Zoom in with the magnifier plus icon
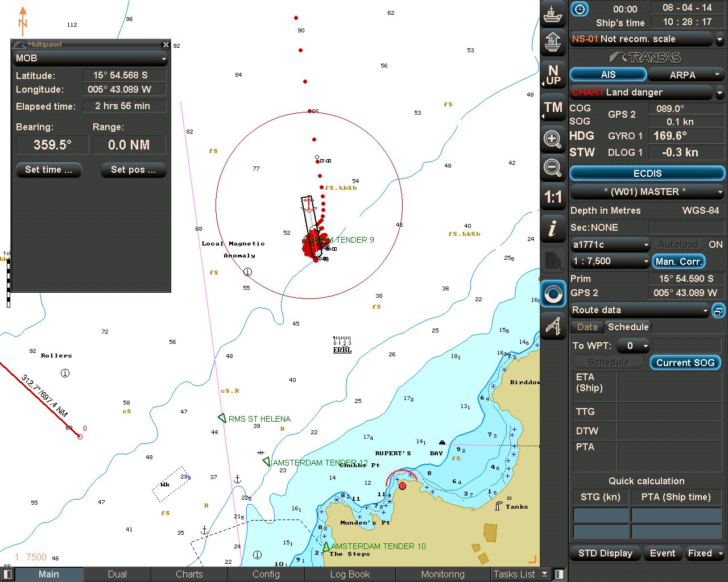This screenshot has height=582, width=728. pyautogui.click(x=553, y=139)
